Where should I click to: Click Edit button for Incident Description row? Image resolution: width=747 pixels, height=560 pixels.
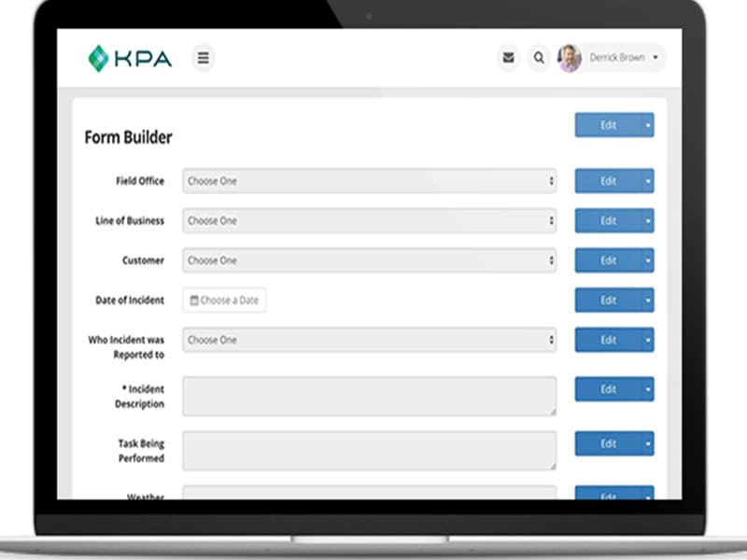609,389
